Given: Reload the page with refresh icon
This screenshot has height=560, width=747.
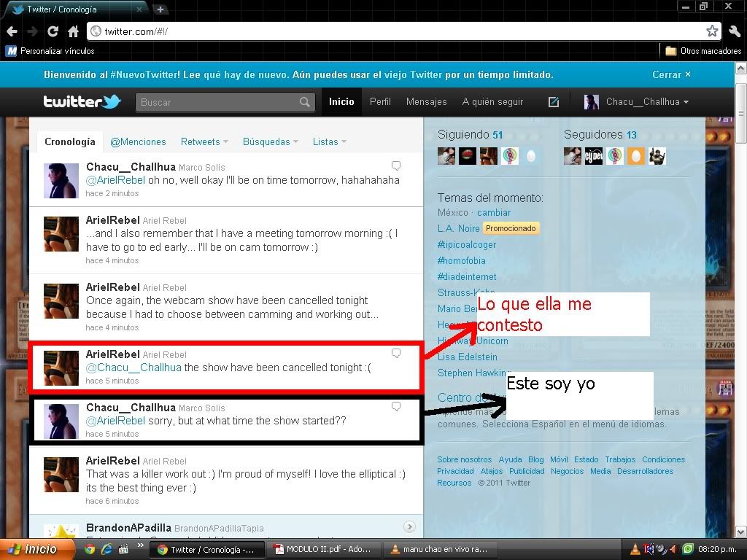Looking at the screenshot, I should click(x=53, y=31).
